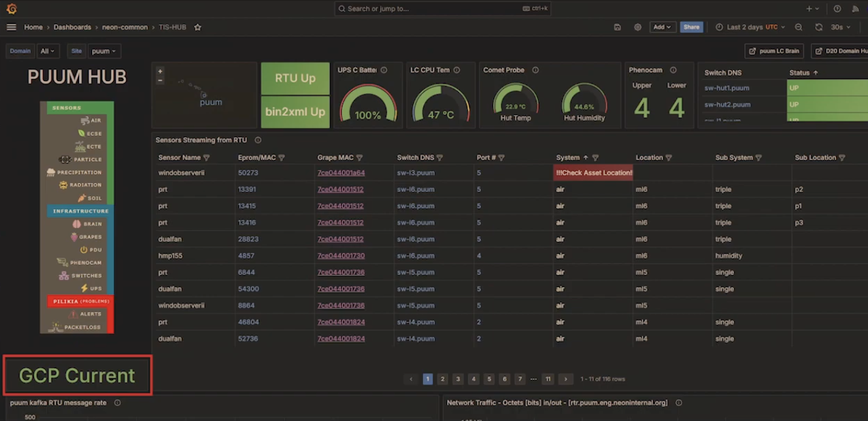Image resolution: width=868 pixels, height=421 pixels.
Task: Click the refresh dashboard icon
Action: pyautogui.click(x=818, y=27)
